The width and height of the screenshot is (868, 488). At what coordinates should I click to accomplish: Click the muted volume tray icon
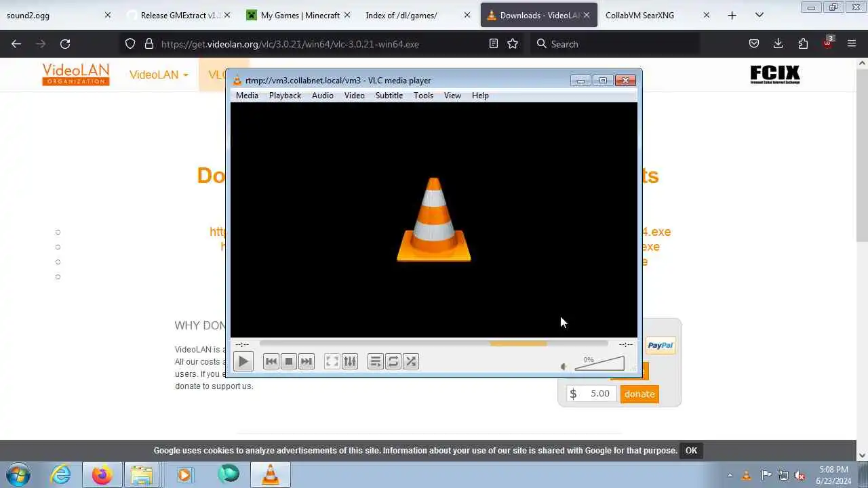(x=800, y=475)
